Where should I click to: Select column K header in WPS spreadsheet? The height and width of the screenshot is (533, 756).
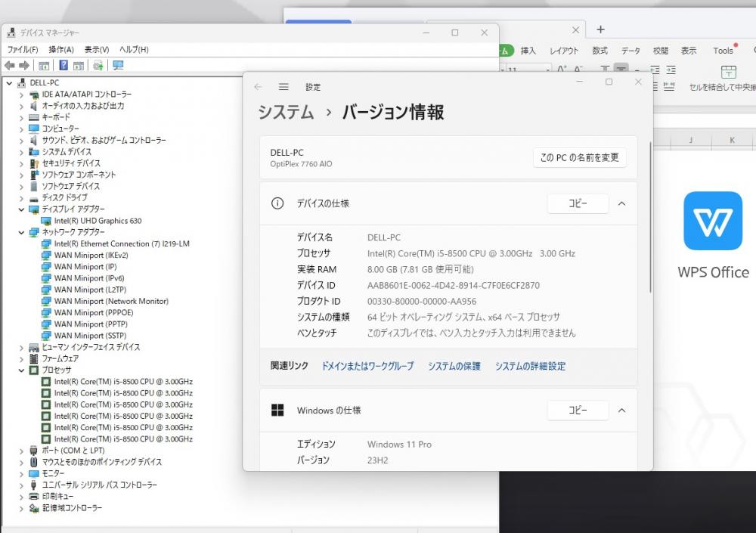click(732, 140)
